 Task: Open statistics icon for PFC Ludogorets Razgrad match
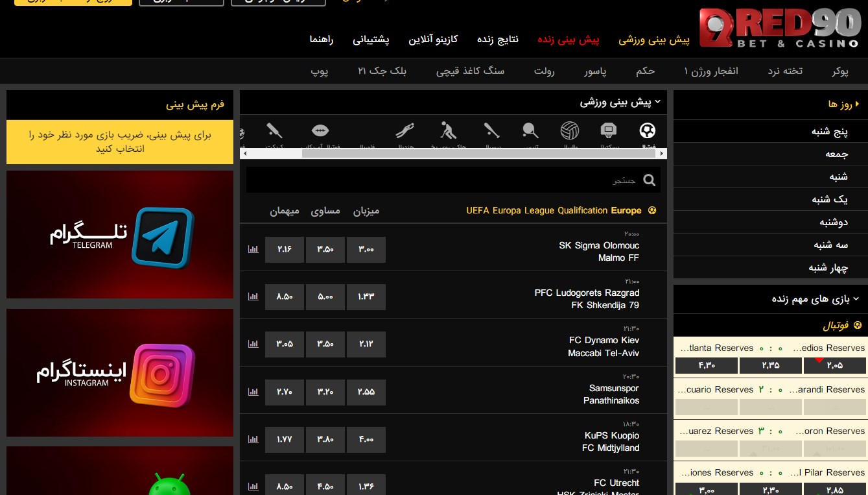[x=253, y=296]
